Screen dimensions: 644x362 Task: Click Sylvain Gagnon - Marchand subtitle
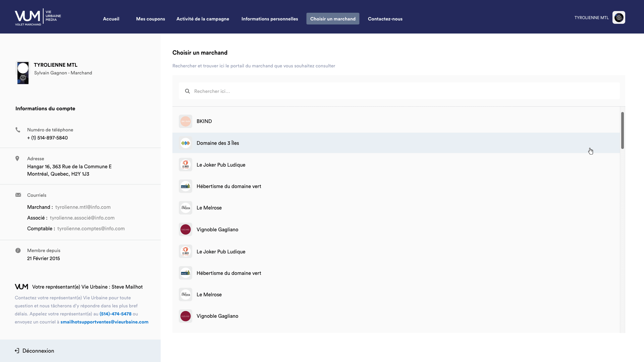[x=63, y=73]
